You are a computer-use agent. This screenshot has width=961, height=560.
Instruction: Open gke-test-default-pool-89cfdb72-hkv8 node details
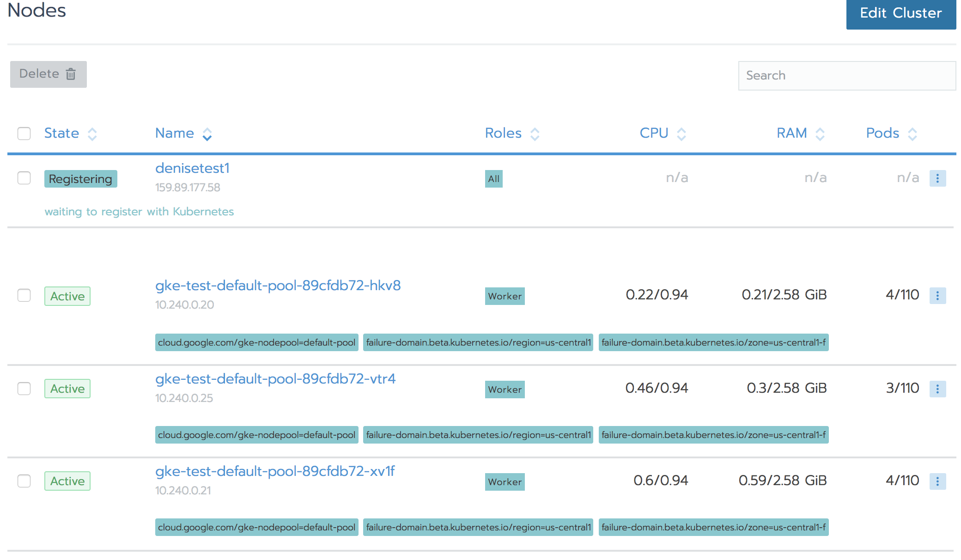pos(278,286)
